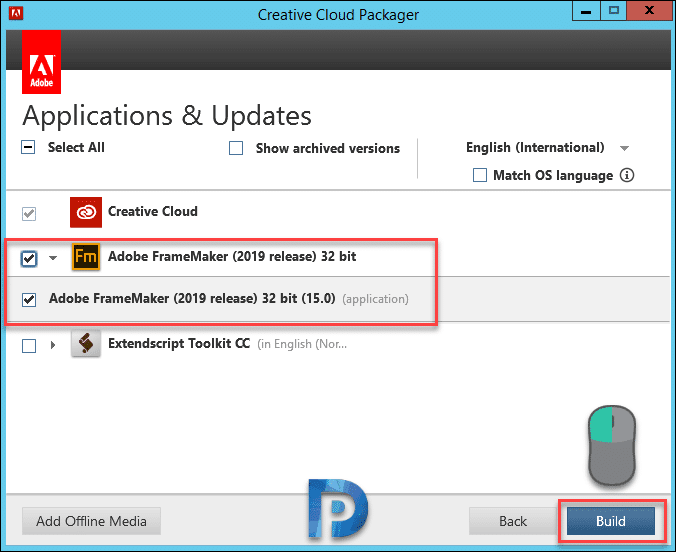Check the Match OS language box

click(x=480, y=175)
